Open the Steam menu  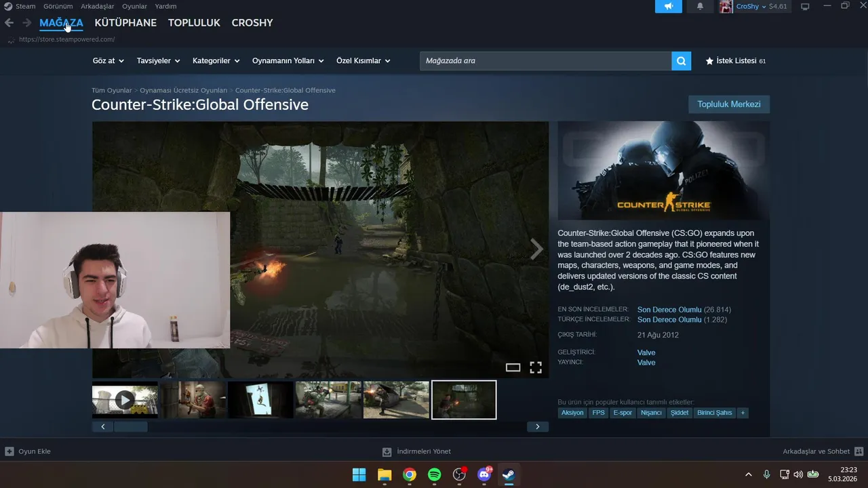25,6
